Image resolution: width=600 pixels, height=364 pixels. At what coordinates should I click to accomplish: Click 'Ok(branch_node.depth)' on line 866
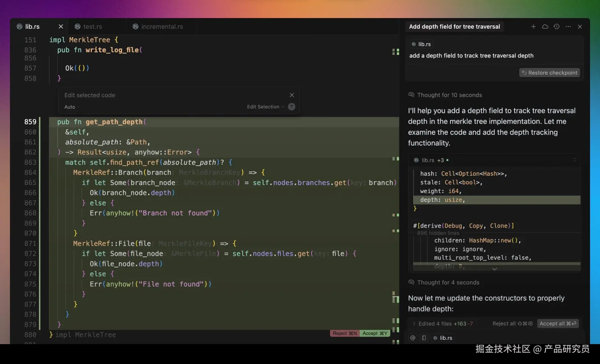coord(132,193)
